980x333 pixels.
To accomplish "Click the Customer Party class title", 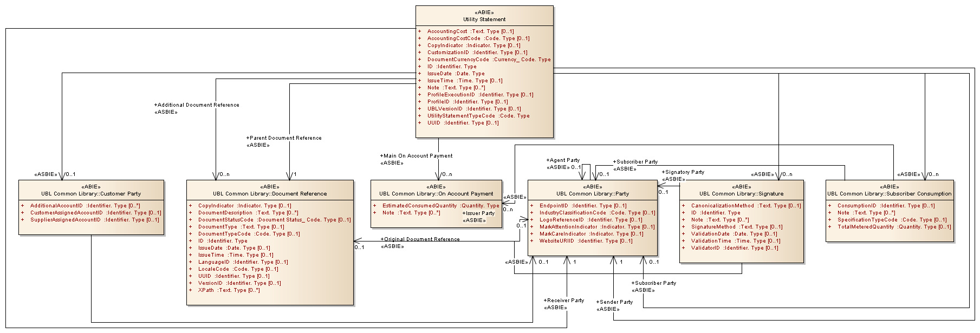I will tap(91, 193).
